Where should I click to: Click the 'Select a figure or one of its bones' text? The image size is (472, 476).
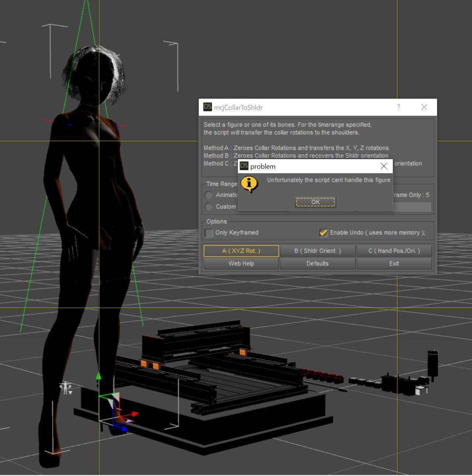point(288,125)
